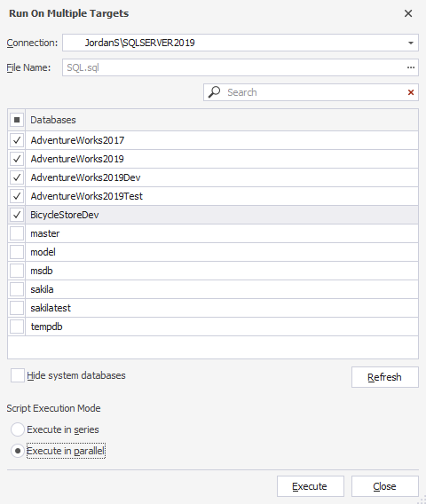Click the Execute button
This screenshot has height=504, width=426.
click(x=311, y=486)
